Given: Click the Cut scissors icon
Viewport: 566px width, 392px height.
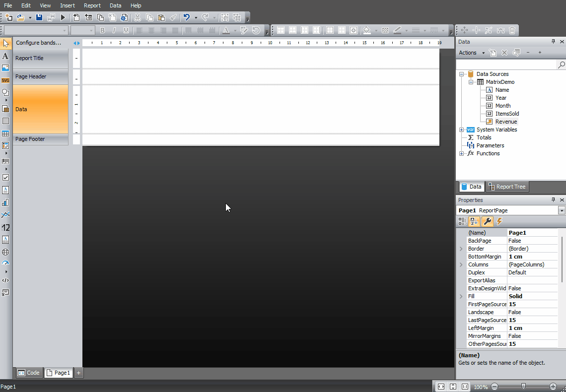Looking at the screenshot, I should (138, 17).
